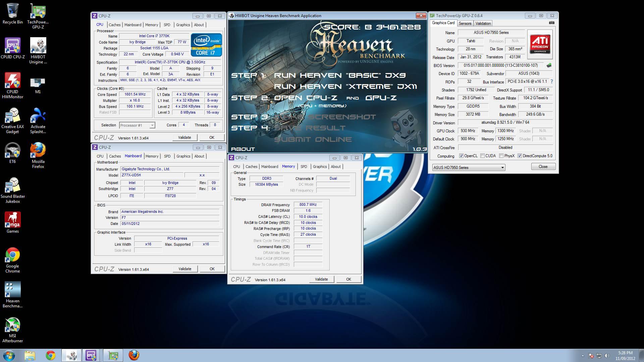Open CPUID CPU-Z desktop shortcut
The height and width of the screenshot is (362, 644).
[12, 49]
